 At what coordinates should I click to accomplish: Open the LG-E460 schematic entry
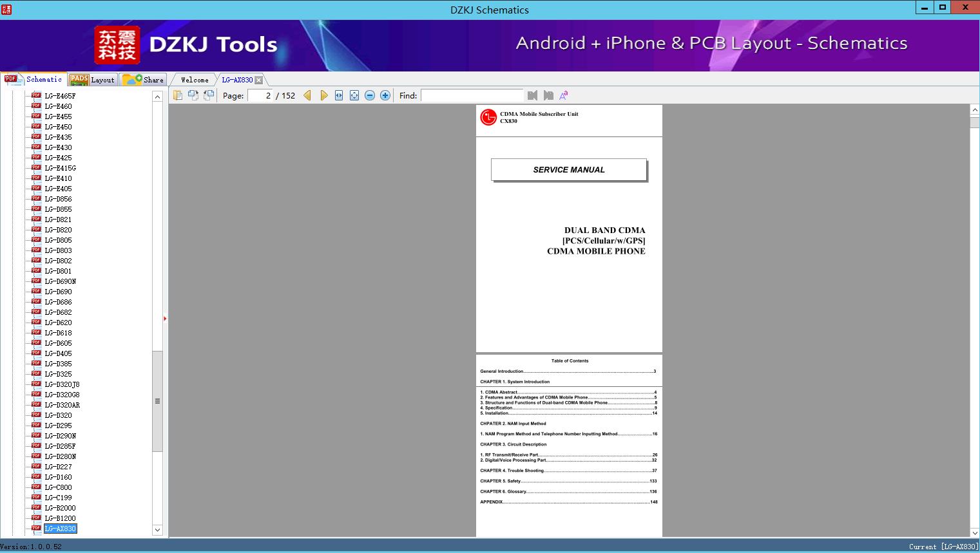pos(58,106)
